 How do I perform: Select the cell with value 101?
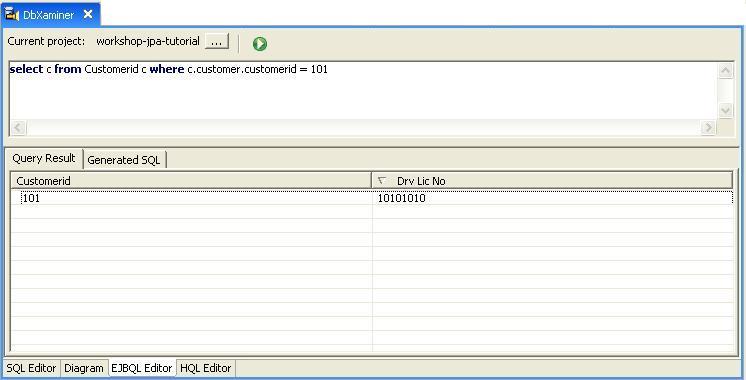tap(192, 198)
